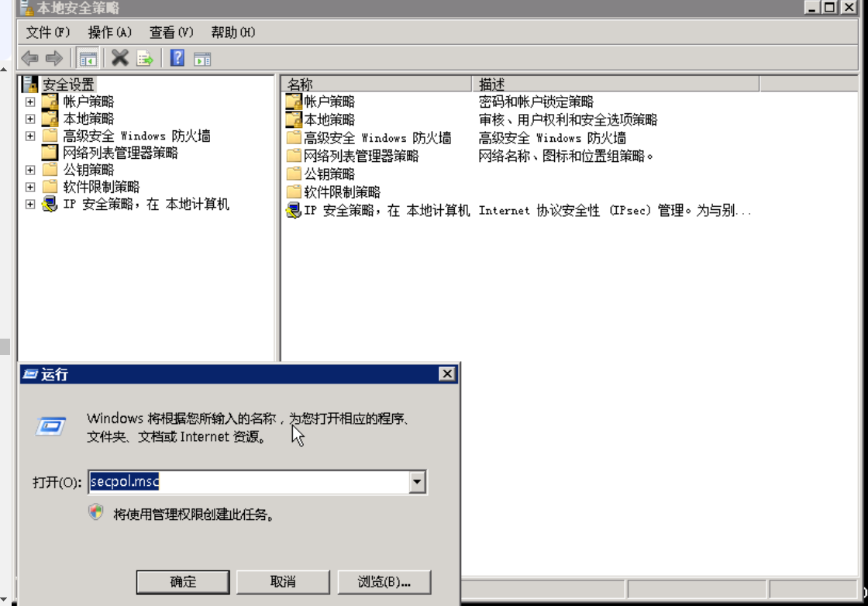
Task: Click the 帐户策略 folder icon in tree
Action: (x=50, y=102)
